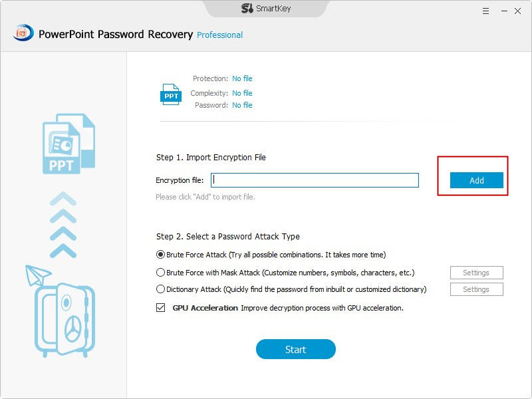Click the paper plane icon above the safe
This screenshot has height=399, width=532.
[38, 275]
